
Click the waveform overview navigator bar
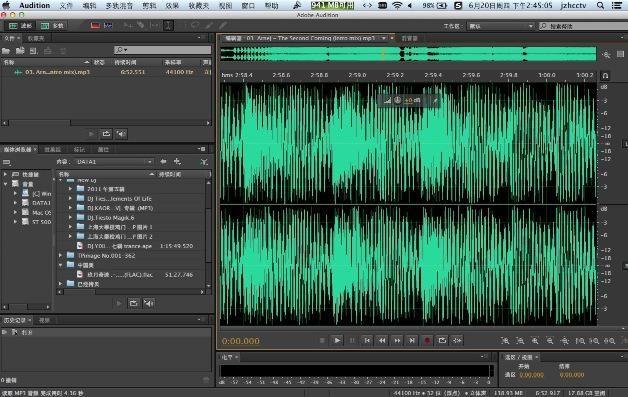(408, 54)
